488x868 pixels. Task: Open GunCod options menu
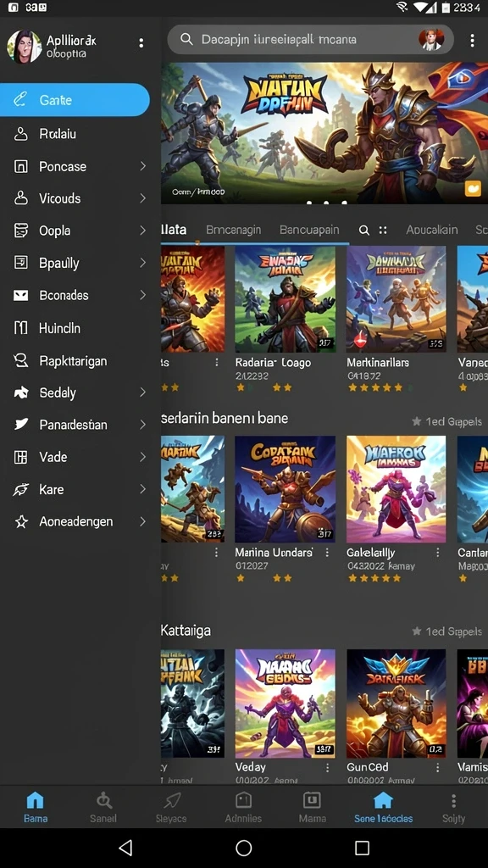438,767
